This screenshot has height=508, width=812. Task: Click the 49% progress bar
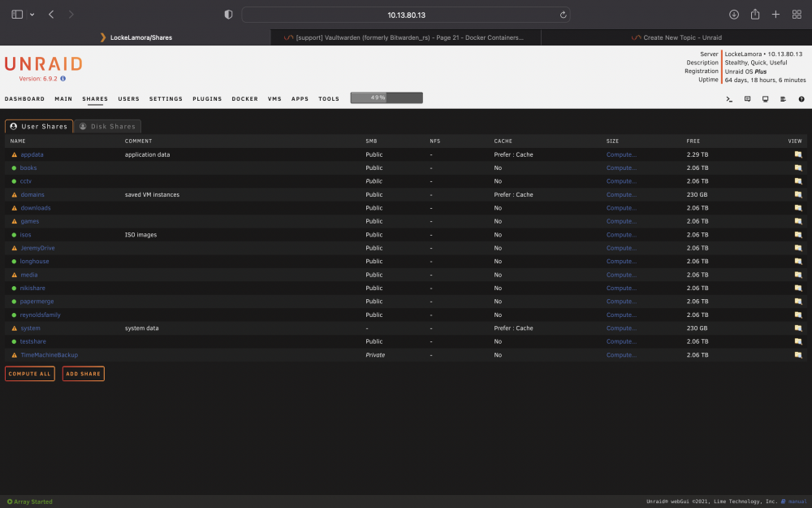point(387,98)
